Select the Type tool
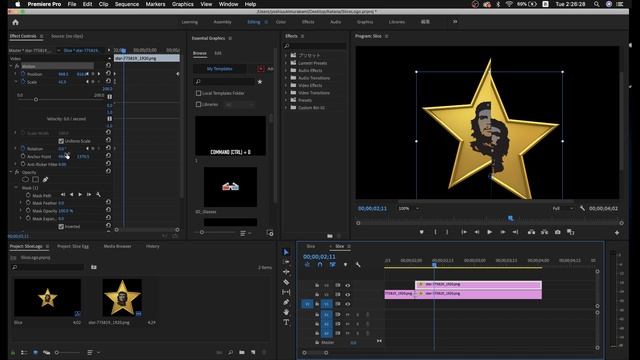 (286, 322)
